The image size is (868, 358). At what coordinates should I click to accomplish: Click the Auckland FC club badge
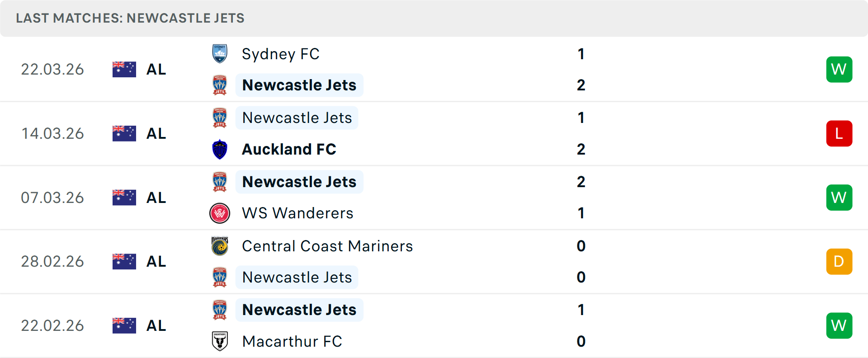pos(220,149)
